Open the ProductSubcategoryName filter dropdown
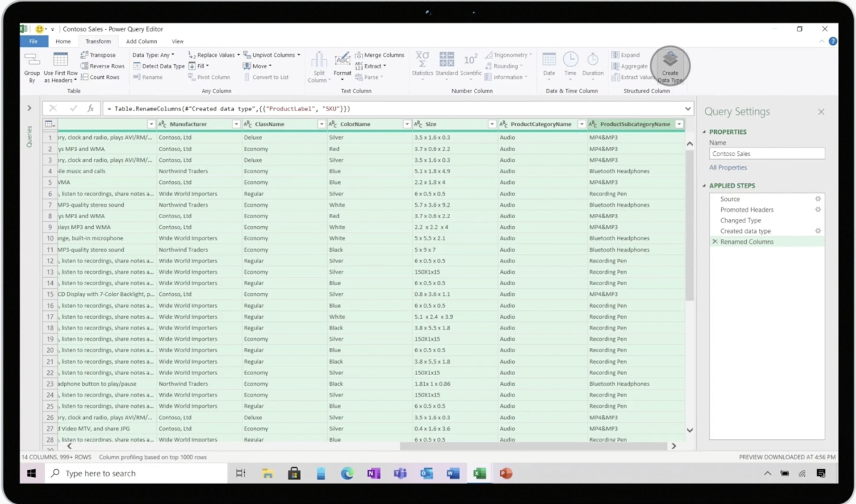 [x=679, y=124]
